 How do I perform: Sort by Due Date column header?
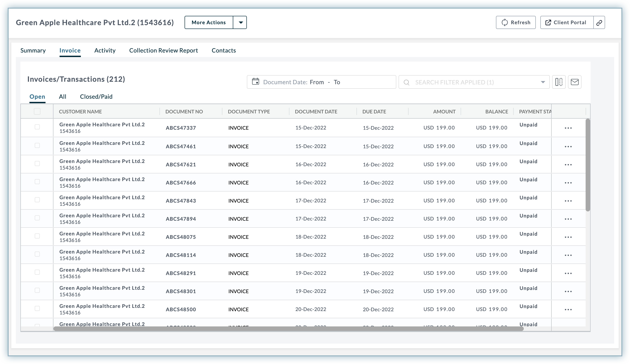tap(374, 112)
